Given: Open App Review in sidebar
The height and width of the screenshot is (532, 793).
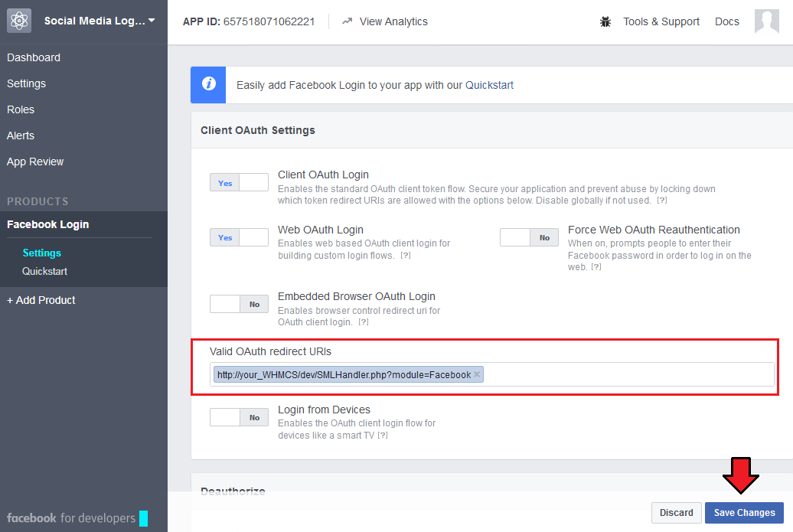Looking at the screenshot, I should 35,162.
